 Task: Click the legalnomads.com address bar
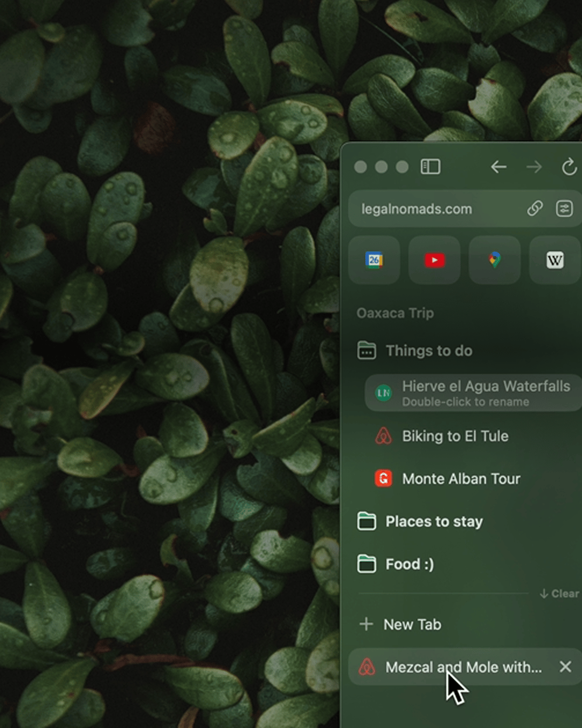point(465,209)
